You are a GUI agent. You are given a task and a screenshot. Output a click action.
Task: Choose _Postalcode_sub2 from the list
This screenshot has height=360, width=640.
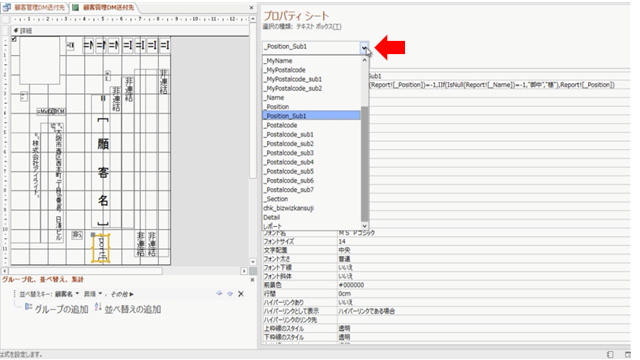(311, 144)
